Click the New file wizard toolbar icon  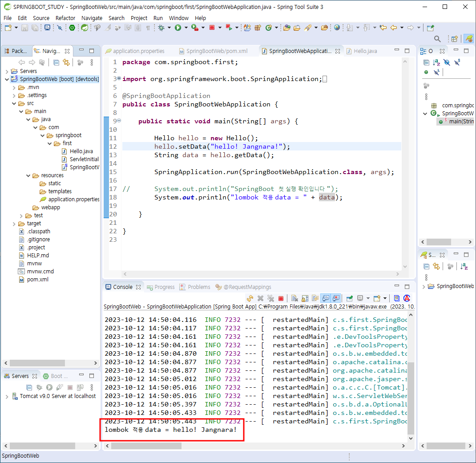click(x=8, y=28)
